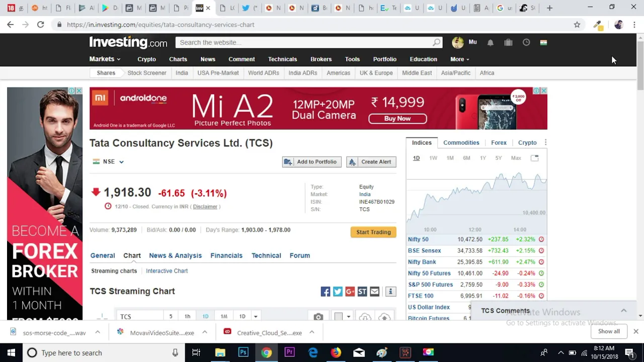Click Buy Now on Mi A2 ad

[397, 119]
